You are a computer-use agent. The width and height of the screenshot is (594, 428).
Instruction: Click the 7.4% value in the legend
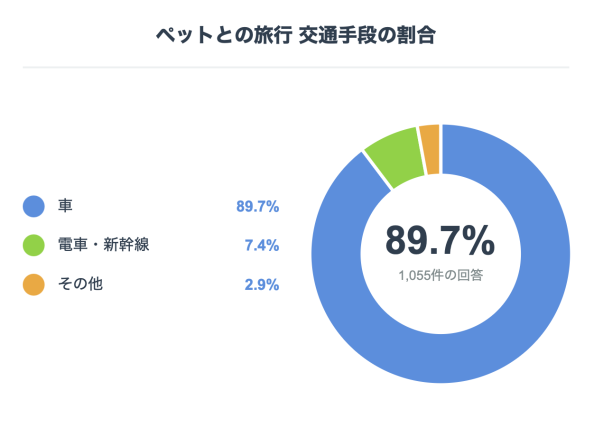(262, 245)
